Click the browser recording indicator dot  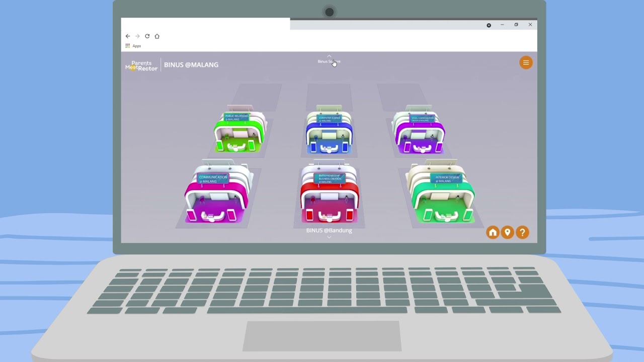pyautogui.click(x=489, y=25)
